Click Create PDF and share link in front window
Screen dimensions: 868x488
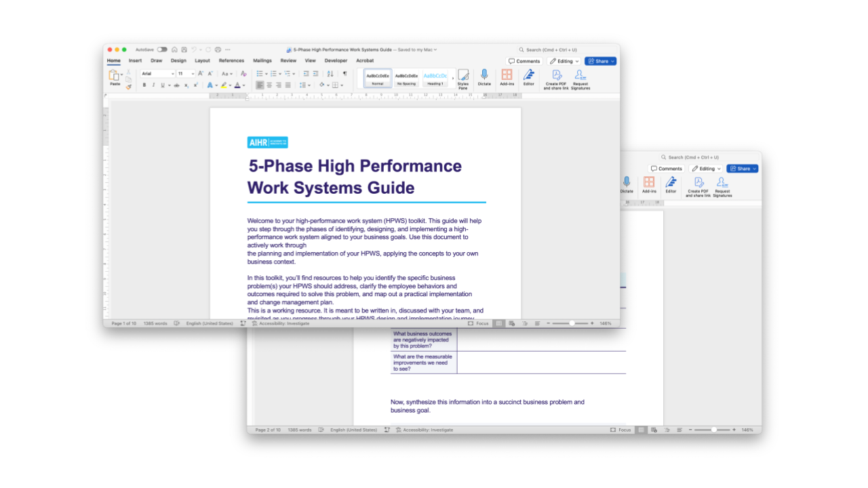(556, 79)
